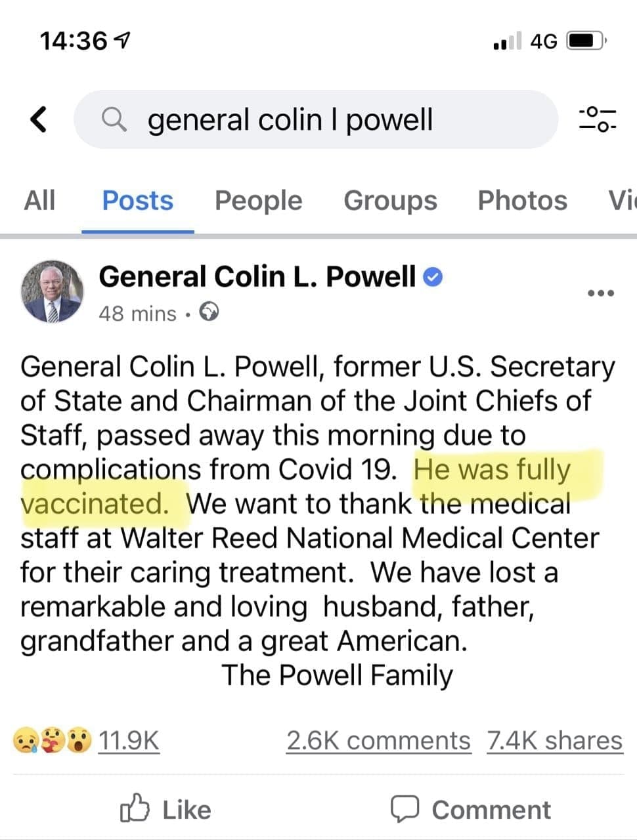637x840 pixels.
Task: Select the All results tab
Action: pyautogui.click(x=39, y=201)
